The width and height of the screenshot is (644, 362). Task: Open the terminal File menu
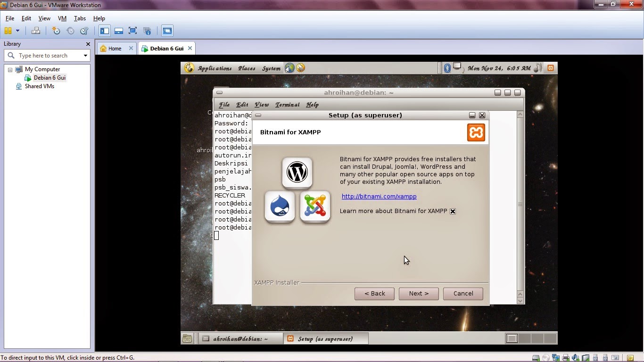coord(224,105)
